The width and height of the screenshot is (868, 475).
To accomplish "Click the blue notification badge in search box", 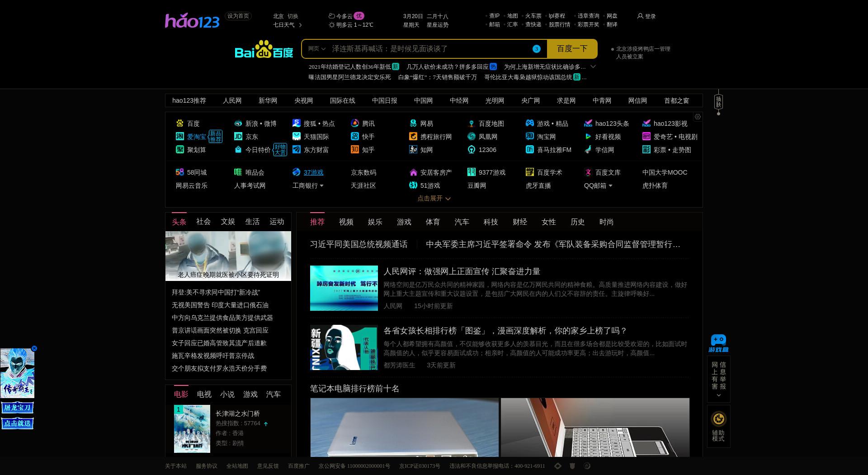I will click(x=537, y=49).
